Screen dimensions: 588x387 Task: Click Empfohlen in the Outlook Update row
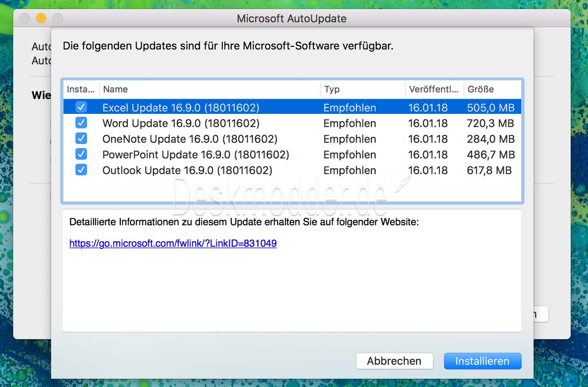pyautogui.click(x=350, y=170)
